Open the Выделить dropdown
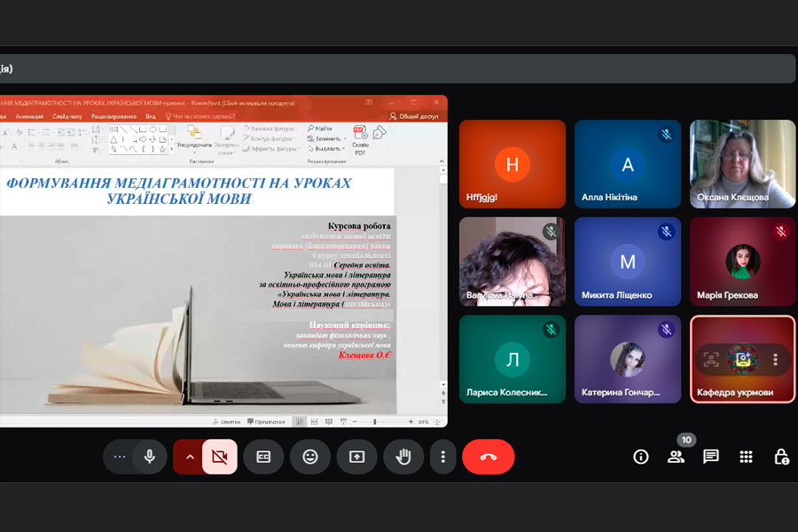798x532 pixels. pyautogui.click(x=326, y=149)
